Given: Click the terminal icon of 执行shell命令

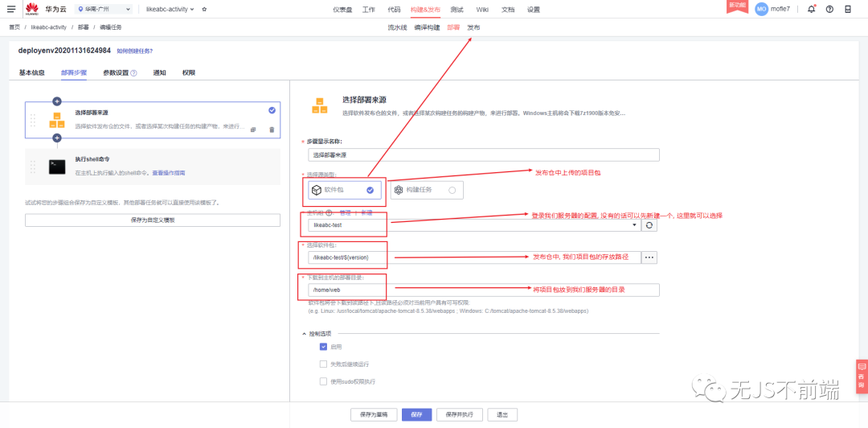Looking at the screenshot, I should coord(56,167).
